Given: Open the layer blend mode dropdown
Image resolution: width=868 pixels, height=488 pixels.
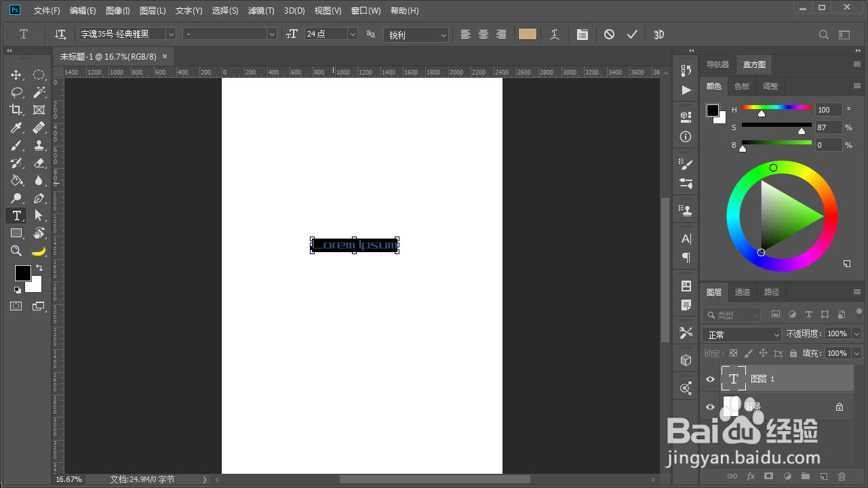Looking at the screenshot, I should pyautogui.click(x=743, y=334).
